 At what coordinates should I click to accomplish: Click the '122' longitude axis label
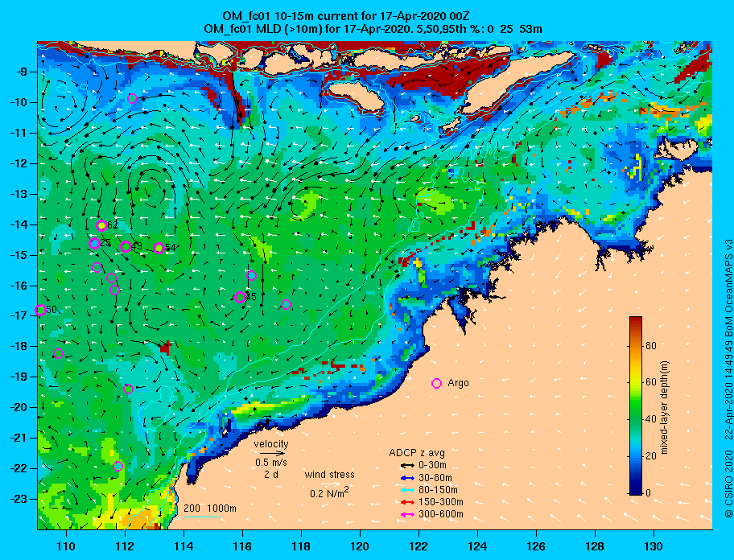pyautogui.click(x=419, y=546)
